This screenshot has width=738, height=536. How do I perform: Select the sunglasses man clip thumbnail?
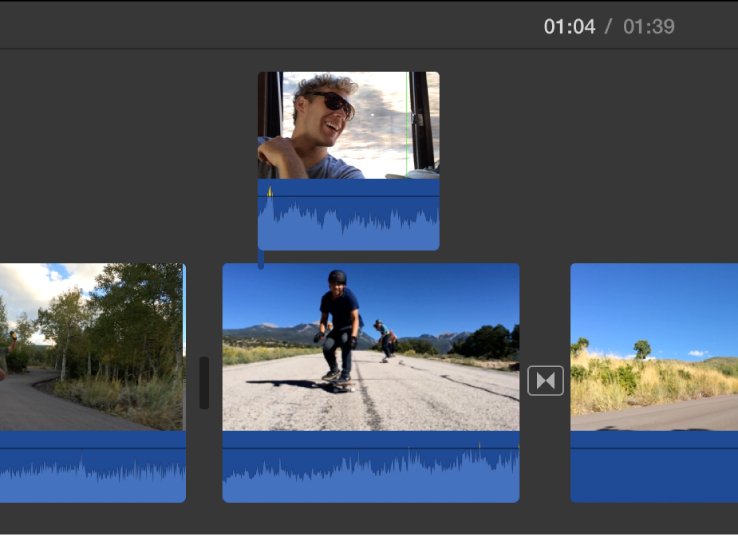pyautogui.click(x=348, y=125)
